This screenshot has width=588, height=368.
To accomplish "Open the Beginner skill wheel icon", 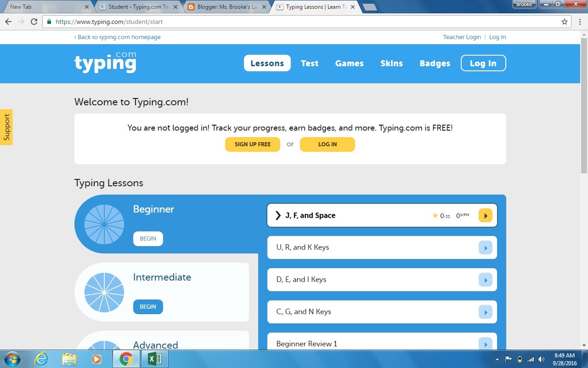I will (103, 224).
